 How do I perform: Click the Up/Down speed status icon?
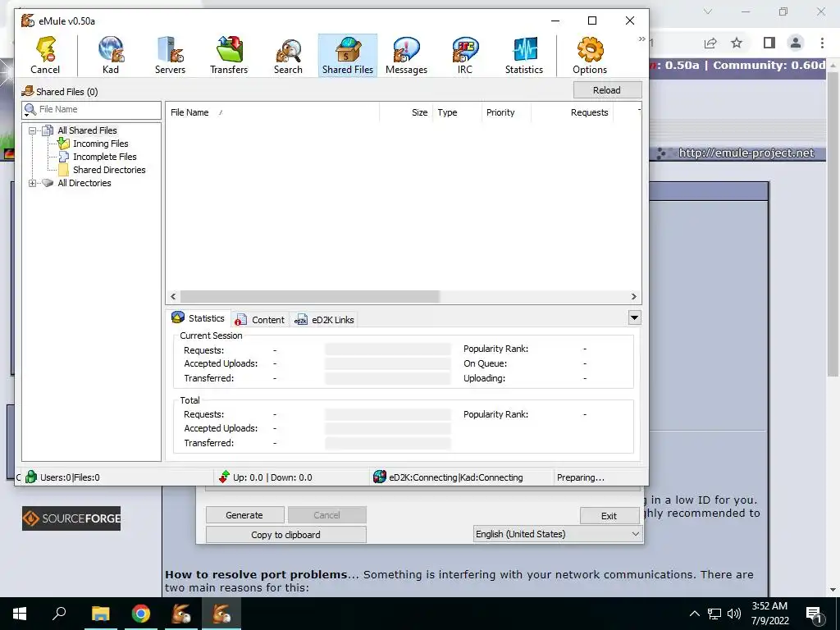[225, 477]
